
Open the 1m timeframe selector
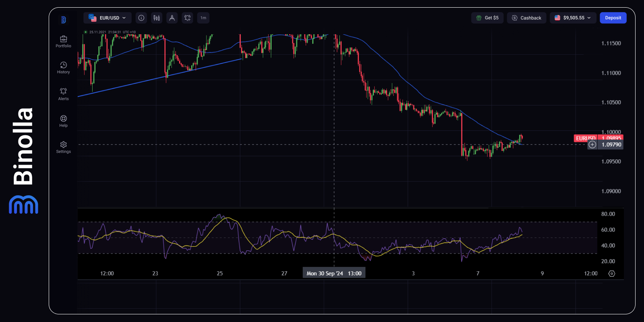click(203, 18)
